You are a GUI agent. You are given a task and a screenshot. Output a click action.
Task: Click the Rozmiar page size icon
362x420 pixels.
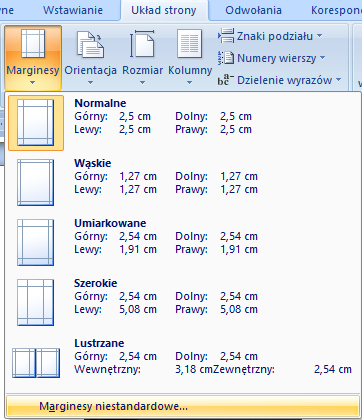tap(142, 44)
